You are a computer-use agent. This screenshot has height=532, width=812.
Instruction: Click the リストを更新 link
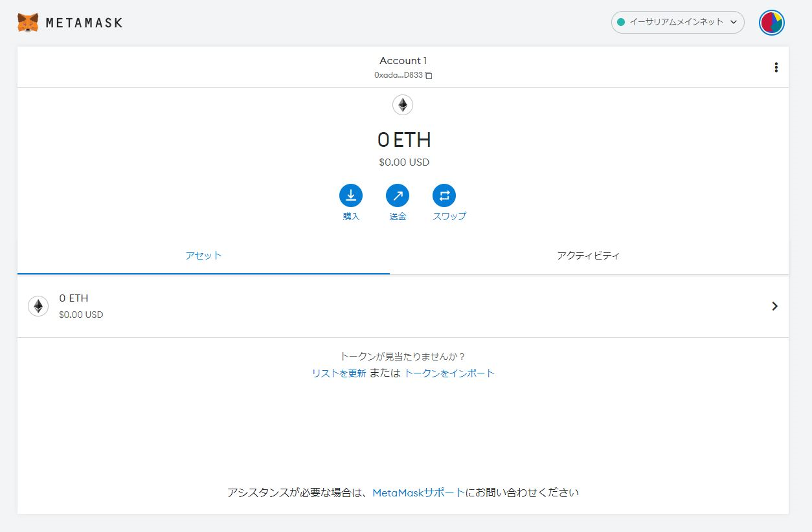pyautogui.click(x=339, y=373)
